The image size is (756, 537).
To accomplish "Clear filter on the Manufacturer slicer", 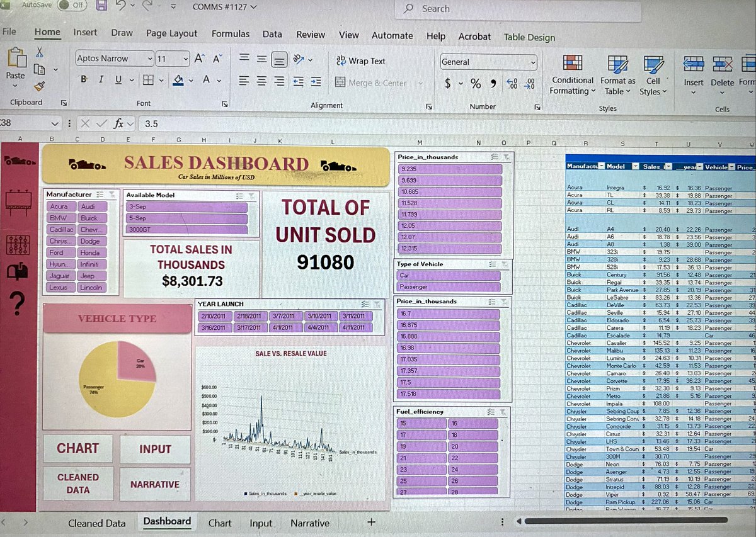I will (112, 195).
